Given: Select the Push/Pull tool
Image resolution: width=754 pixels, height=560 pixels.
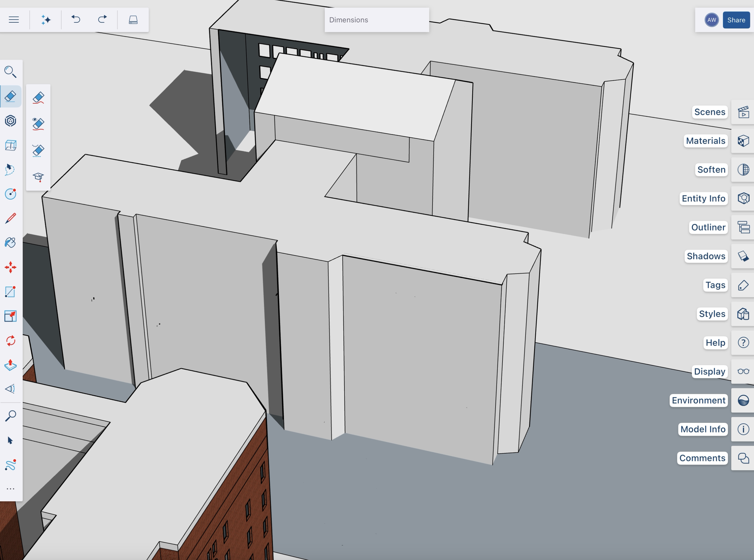Looking at the screenshot, I should tap(10, 365).
